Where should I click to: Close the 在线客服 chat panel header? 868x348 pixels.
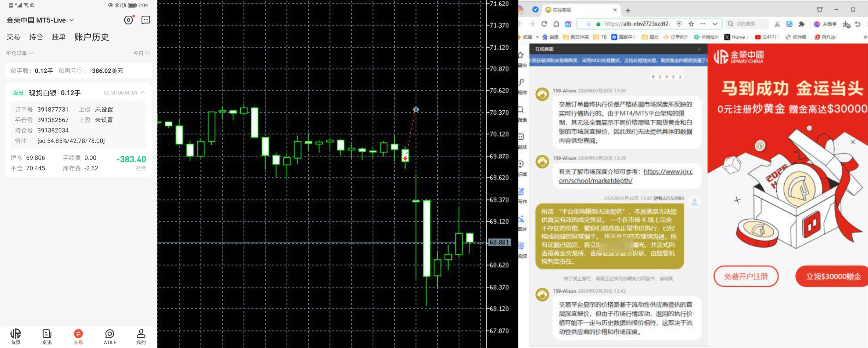[699, 49]
